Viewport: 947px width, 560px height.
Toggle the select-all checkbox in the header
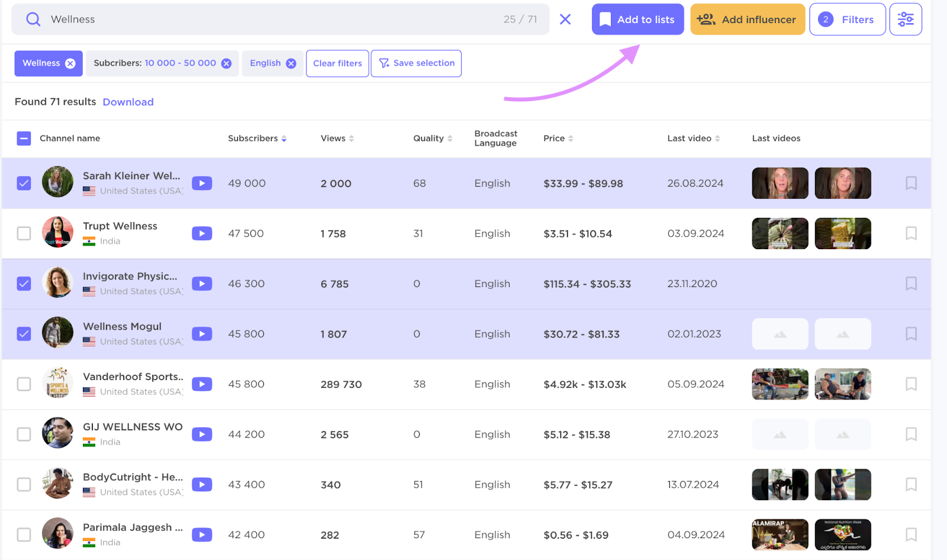click(24, 138)
